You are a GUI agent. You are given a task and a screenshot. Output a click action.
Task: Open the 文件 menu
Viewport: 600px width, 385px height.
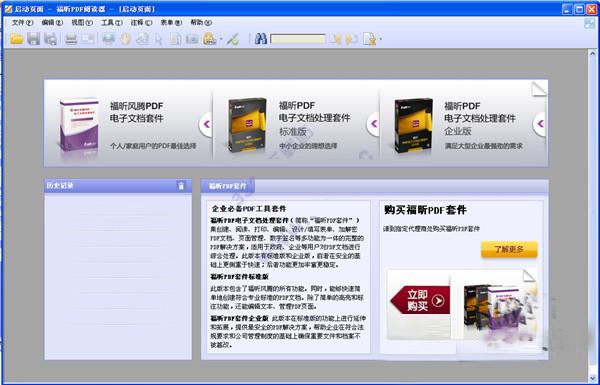(23, 23)
